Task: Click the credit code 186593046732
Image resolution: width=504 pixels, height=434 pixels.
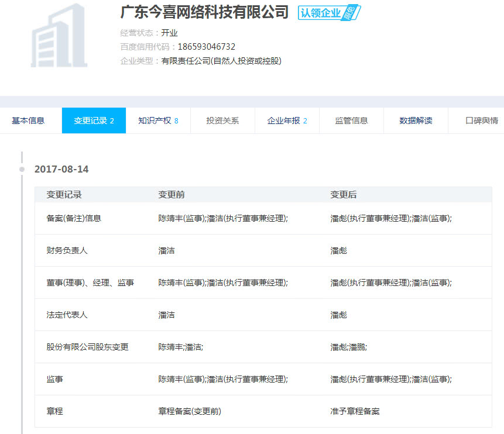Action: pyautogui.click(x=198, y=47)
